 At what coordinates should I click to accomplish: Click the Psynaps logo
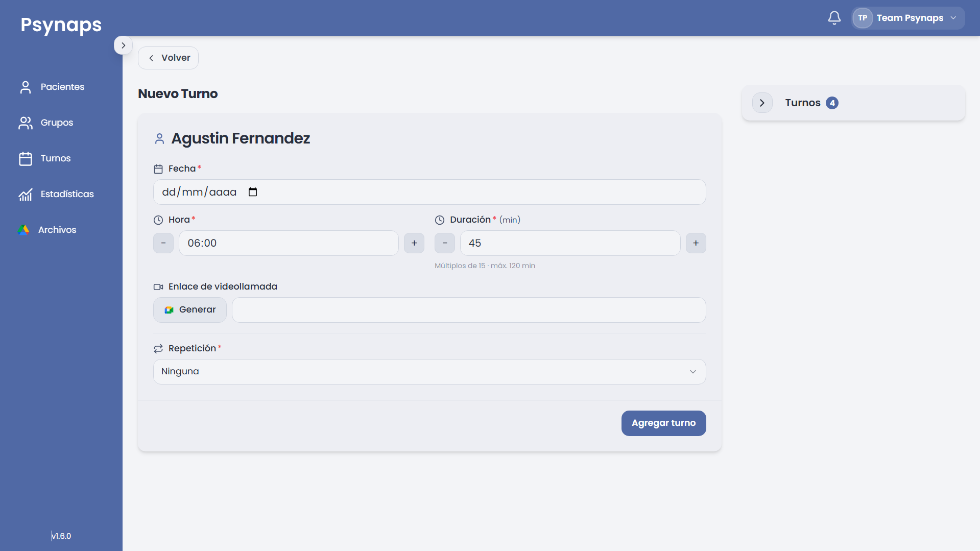(61, 25)
